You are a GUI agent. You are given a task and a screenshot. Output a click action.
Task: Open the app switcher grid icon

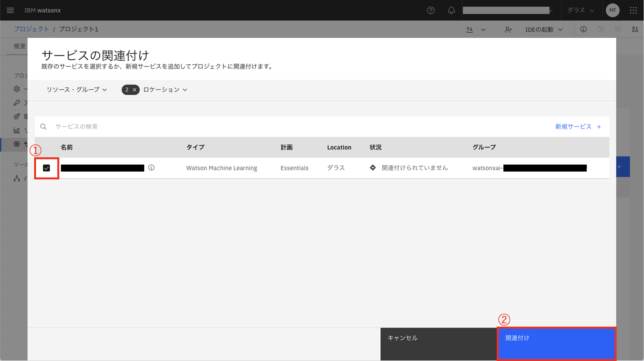(x=633, y=10)
